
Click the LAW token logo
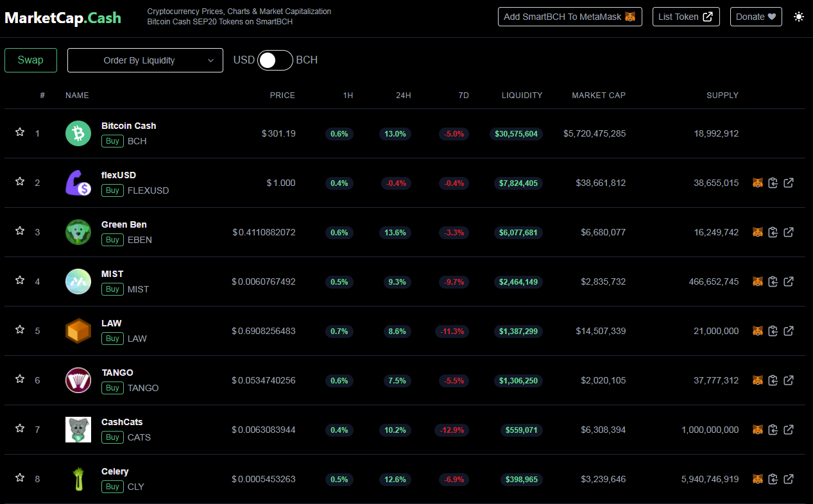(x=78, y=331)
